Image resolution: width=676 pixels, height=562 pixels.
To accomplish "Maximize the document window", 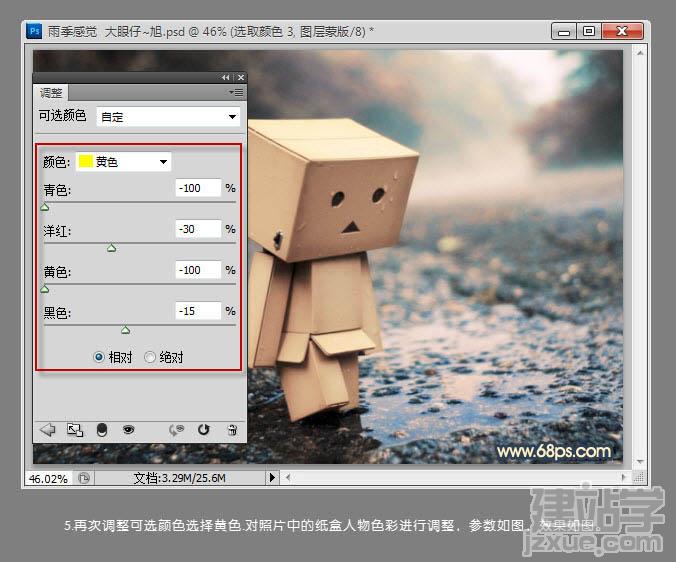I will 589,31.
